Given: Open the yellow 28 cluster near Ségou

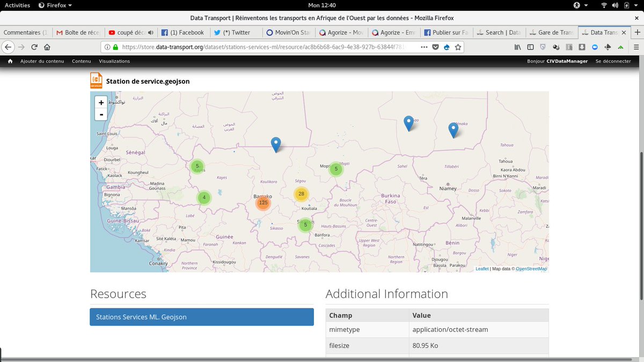Looking at the screenshot, I should click(301, 194).
